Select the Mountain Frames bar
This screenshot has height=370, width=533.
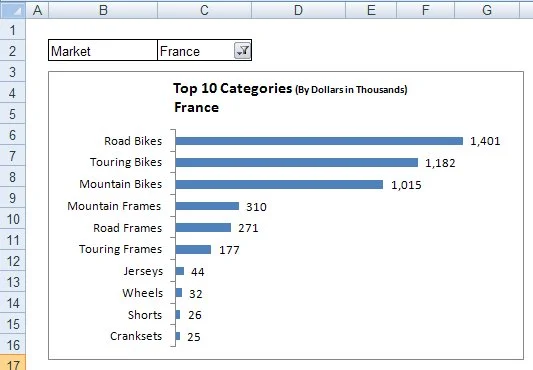pos(207,206)
